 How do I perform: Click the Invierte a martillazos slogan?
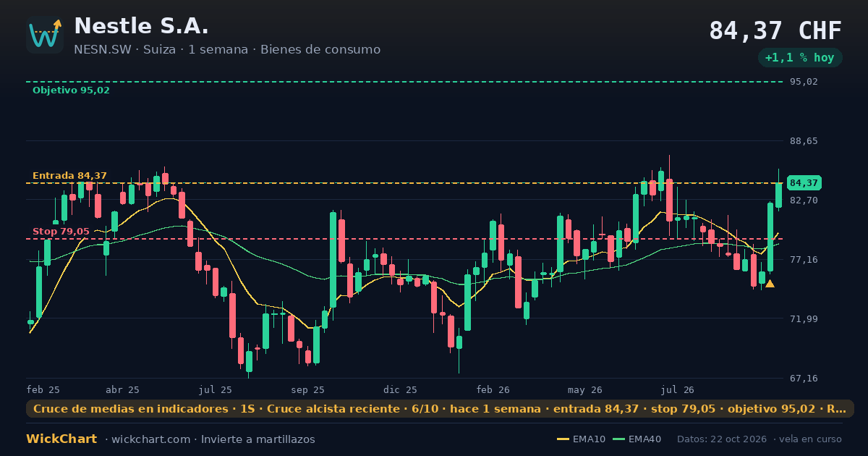258,439
